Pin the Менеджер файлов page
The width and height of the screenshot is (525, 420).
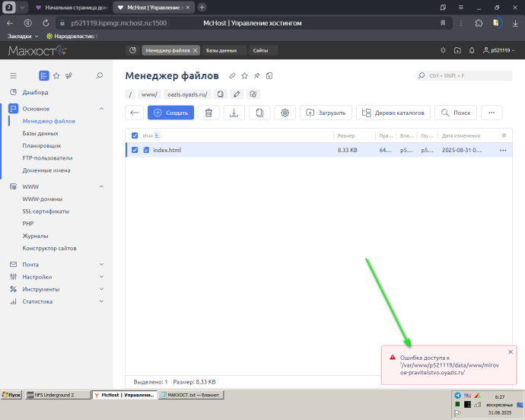[257, 75]
